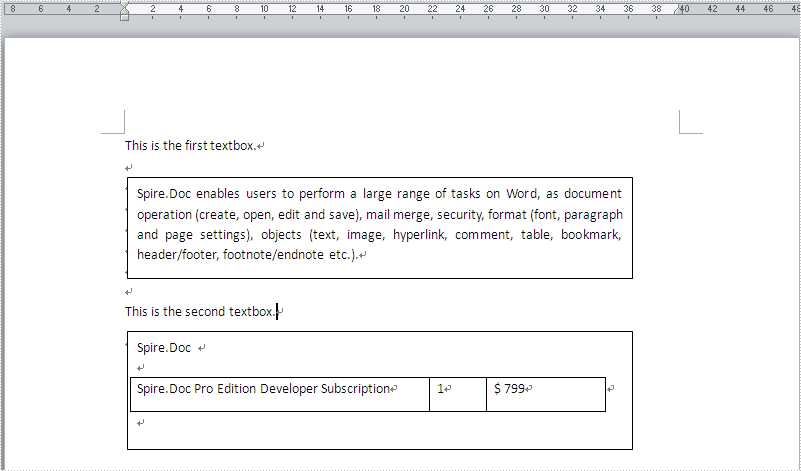This screenshot has height=471, width=801.
Task: Click the words 'mail merge' in the paragraph
Action: coord(397,215)
